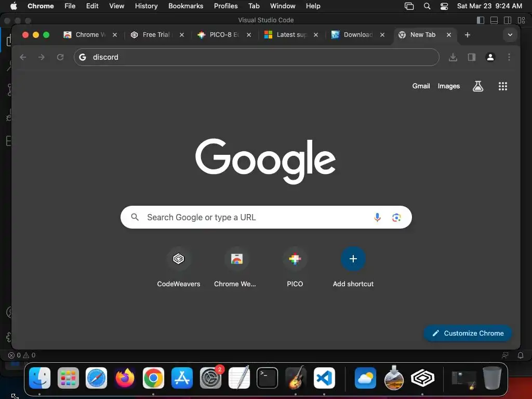Screen dimensions: 532x399
Task: Open Chrome Web Store shortcut tile
Action: coord(236,268)
